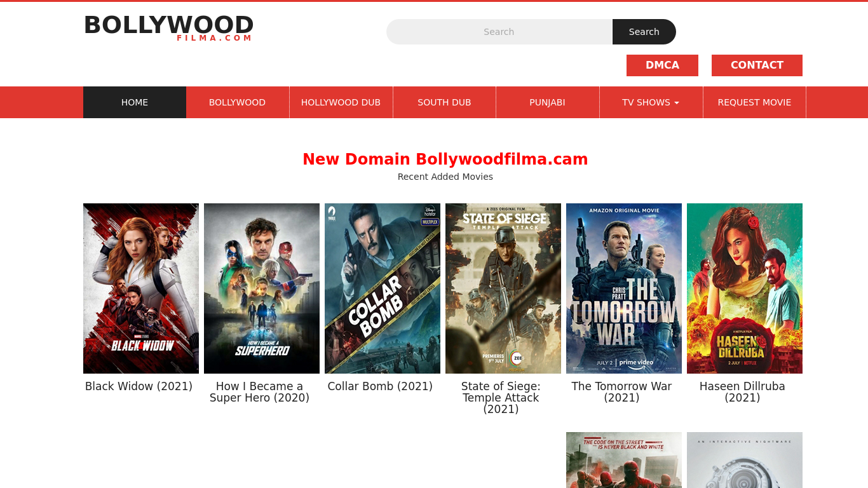Open How I Became a Superhero poster
This screenshot has height=488, width=868.
coord(262,288)
